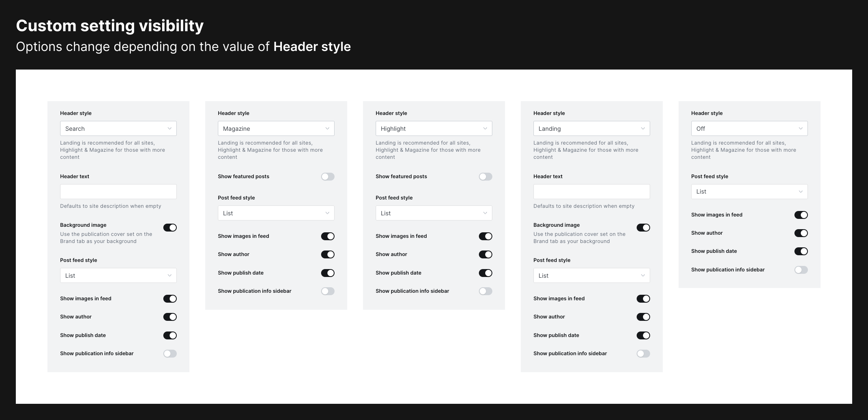This screenshot has width=868, height=420.
Task: Toggle Background image in Landing panel
Action: pos(643,228)
